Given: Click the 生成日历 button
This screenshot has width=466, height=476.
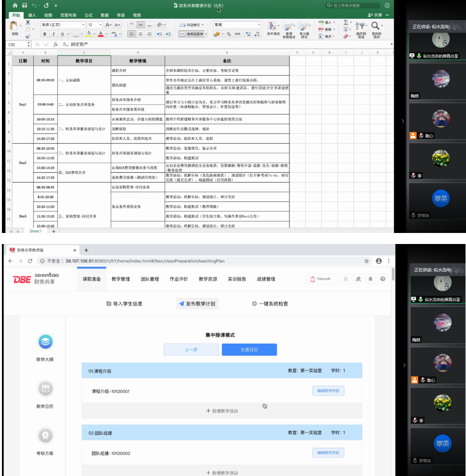Looking at the screenshot, I should tap(249, 349).
